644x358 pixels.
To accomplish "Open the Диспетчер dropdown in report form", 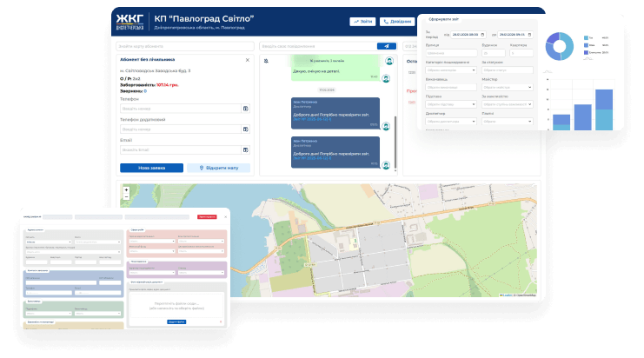I will click(450, 122).
